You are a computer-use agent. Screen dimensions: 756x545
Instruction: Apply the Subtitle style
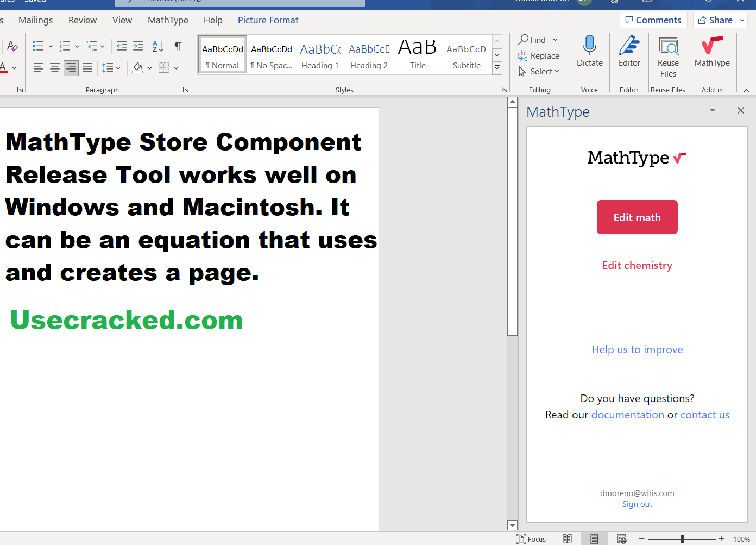coord(467,54)
